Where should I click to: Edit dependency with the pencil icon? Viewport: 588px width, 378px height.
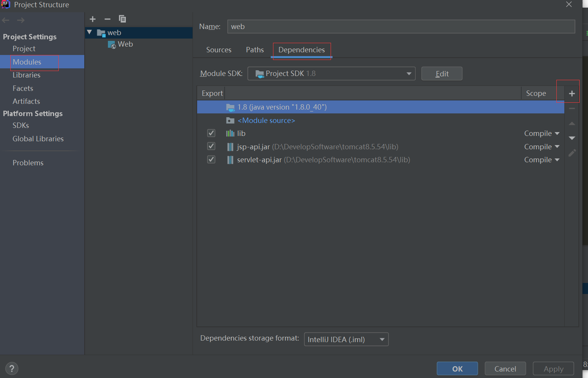click(x=572, y=153)
